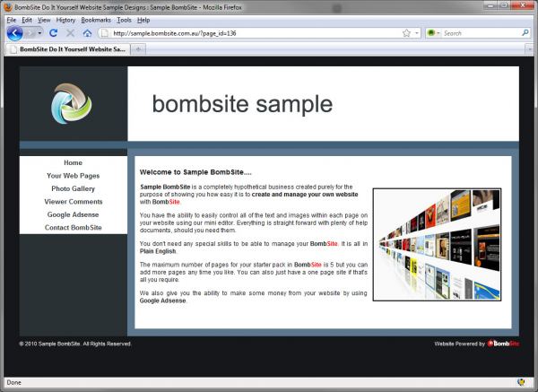
Task: Open the Viewer Comments link
Action: click(74, 202)
